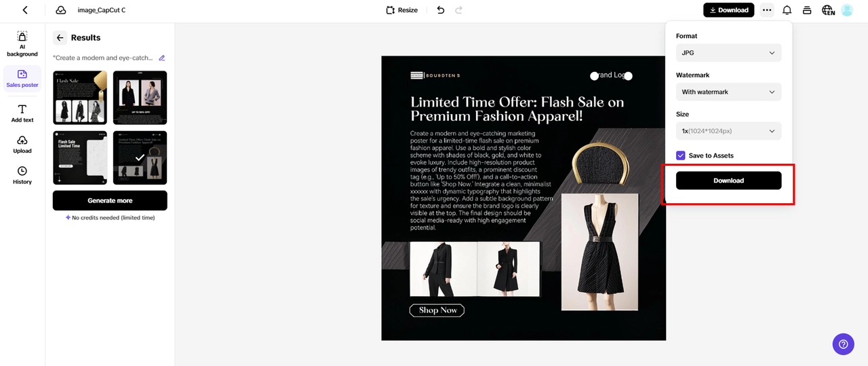Select the Sales poster tool

[22, 79]
